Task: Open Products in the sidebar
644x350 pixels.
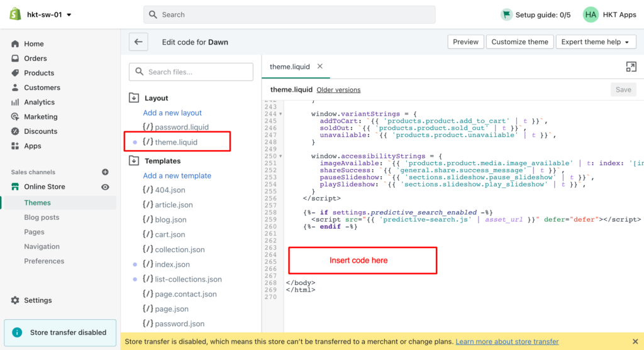Action: tap(39, 73)
